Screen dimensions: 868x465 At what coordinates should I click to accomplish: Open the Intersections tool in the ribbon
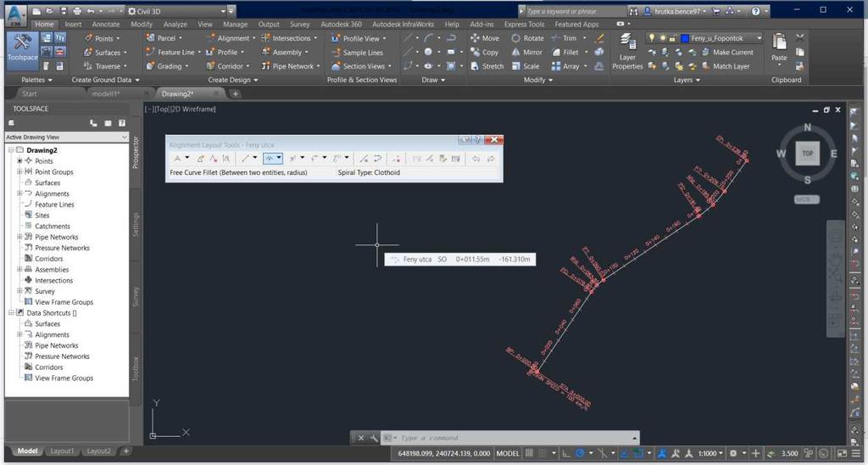click(290, 38)
